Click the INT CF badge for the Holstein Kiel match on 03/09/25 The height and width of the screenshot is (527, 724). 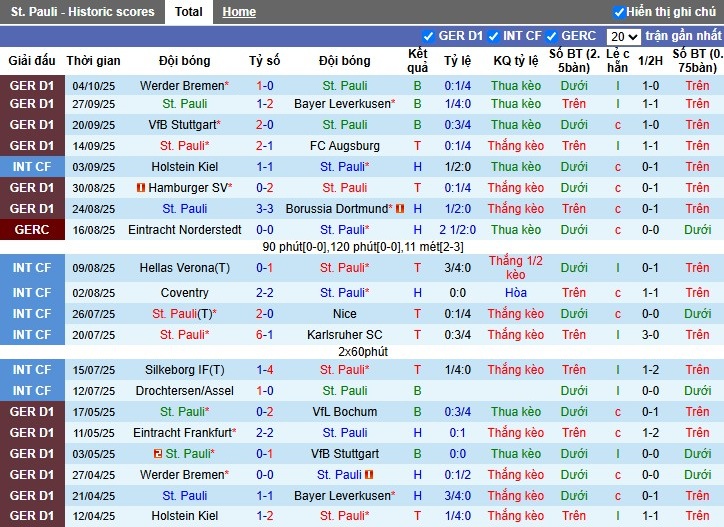(x=32, y=166)
